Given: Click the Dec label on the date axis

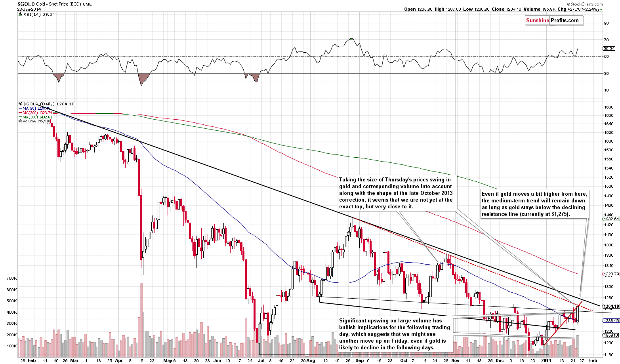Looking at the screenshot, I should click(x=499, y=360).
